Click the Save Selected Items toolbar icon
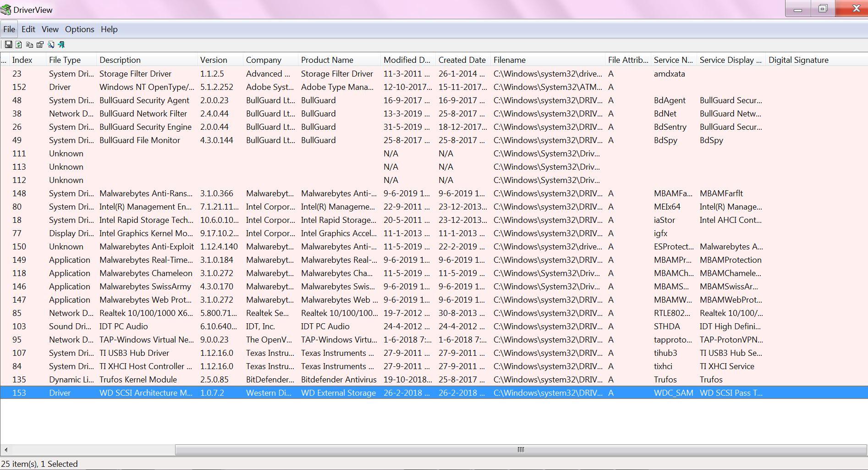Screen dimensions: 868x470 tap(8, 44)
